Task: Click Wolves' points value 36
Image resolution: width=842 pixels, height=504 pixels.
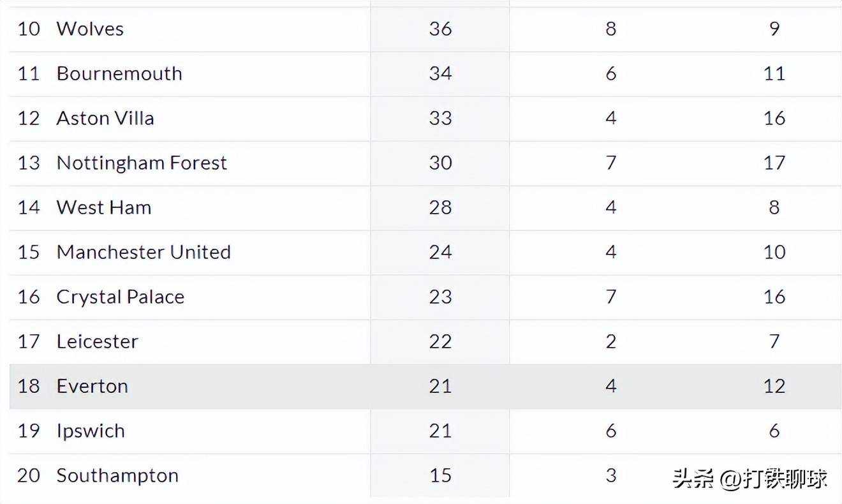Action: 440,29
